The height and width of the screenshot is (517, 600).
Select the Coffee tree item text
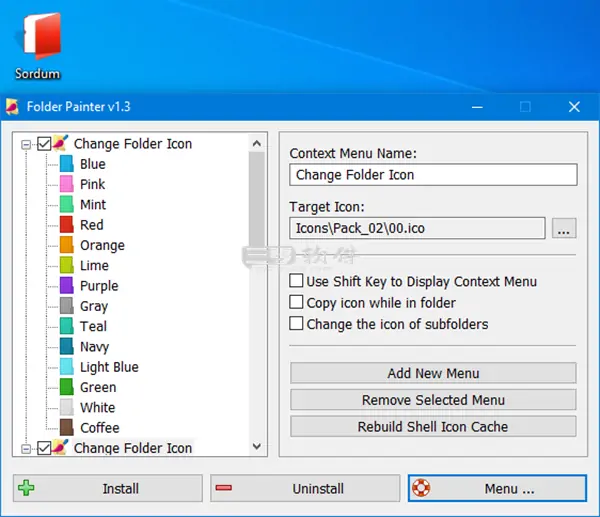[x=99, y=428]
